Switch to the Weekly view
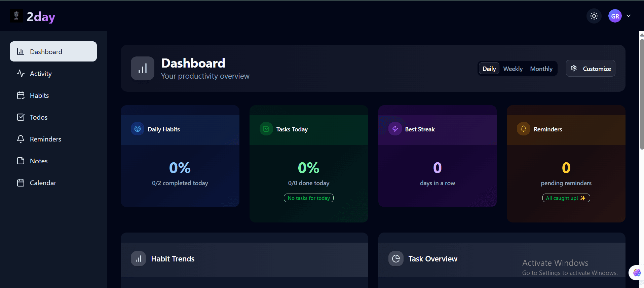The height and width of the screenshot is (288, 644). tap(513, 69)
